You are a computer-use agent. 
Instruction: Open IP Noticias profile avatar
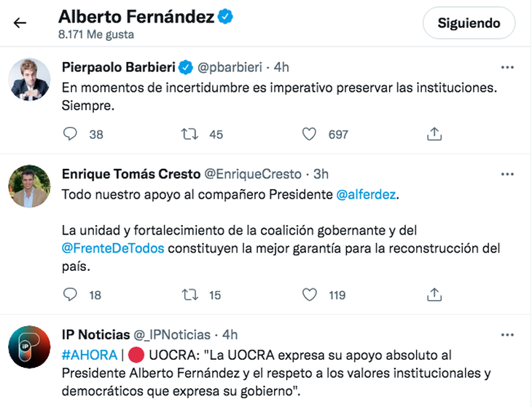(x=29, y=347)
